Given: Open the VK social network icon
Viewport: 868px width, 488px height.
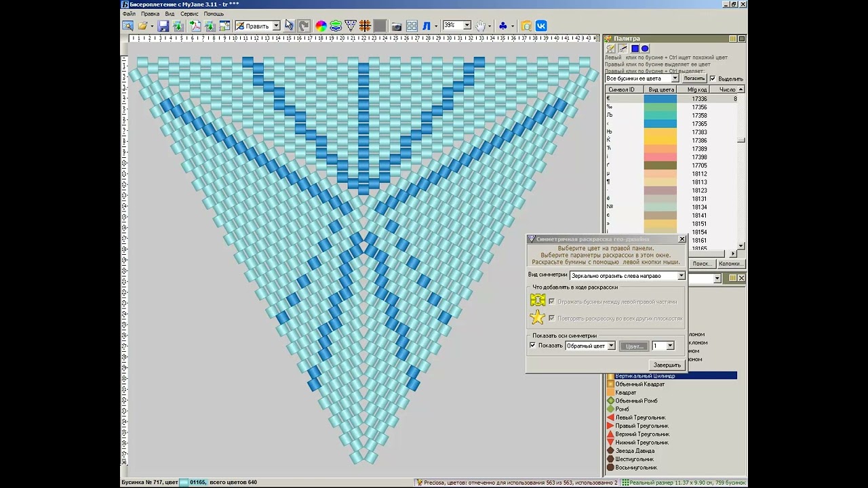Looking at the screenshot, I should click(x=541, y=26).
